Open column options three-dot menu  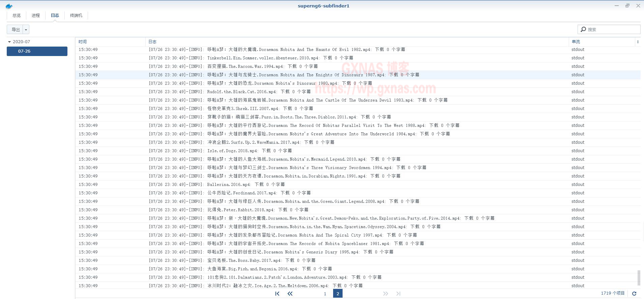click(x=638, y=42)
